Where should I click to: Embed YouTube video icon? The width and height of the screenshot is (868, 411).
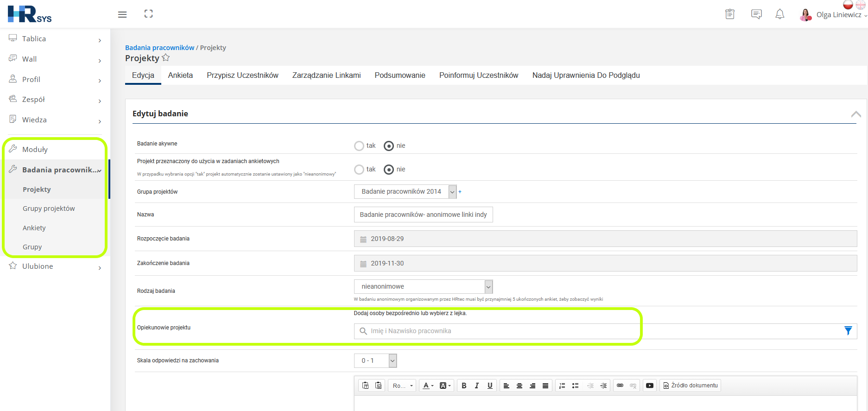tap(650, 386)
